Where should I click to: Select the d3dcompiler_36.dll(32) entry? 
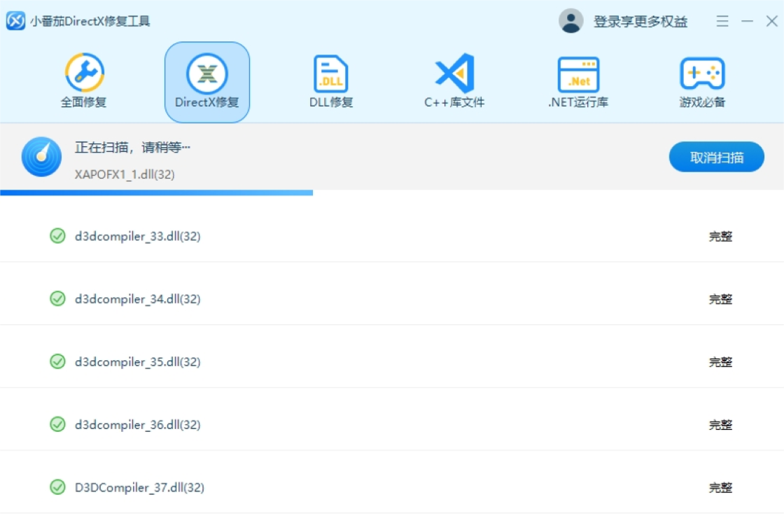point(138,425)
